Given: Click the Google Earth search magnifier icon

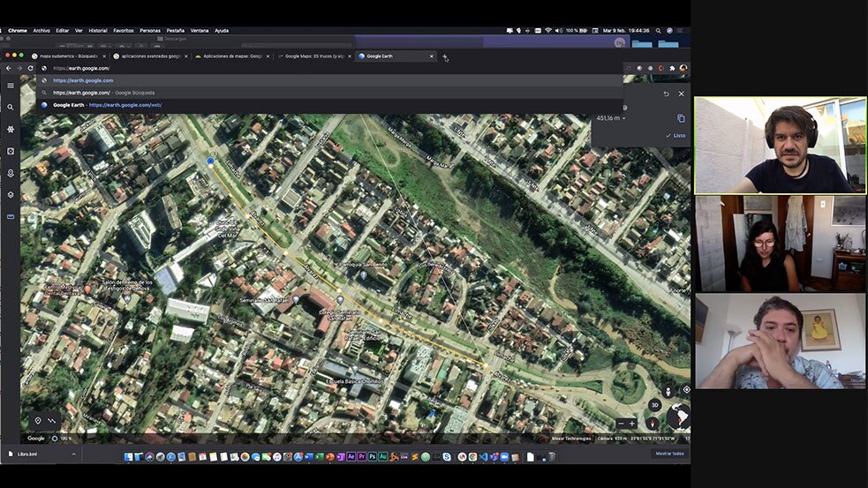Looking at the screenshot, I should tap(11, 108).
